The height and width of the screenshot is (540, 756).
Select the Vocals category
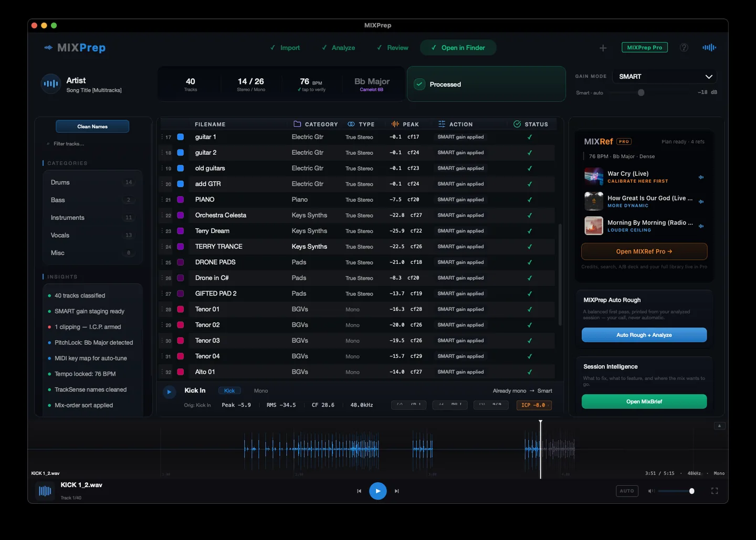(x=92, y=235)
